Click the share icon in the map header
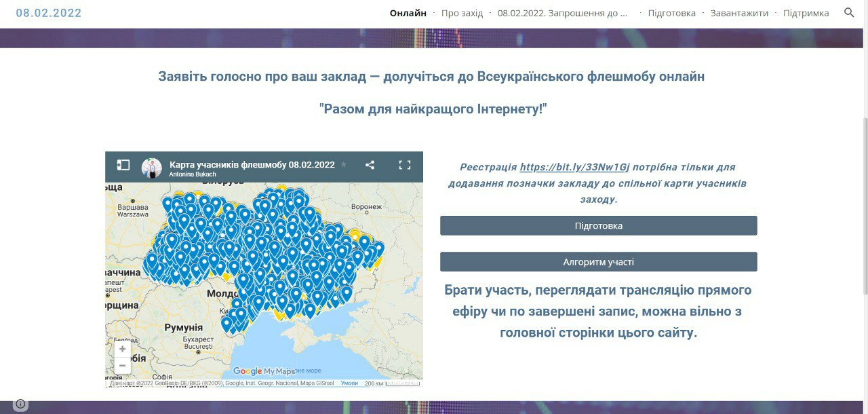868x414 pixels. (x=370, y=164)
